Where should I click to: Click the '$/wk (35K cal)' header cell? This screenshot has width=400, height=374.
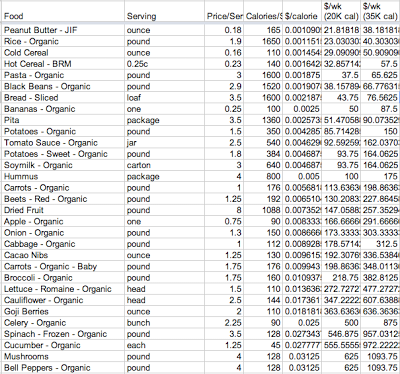point(381,12)
